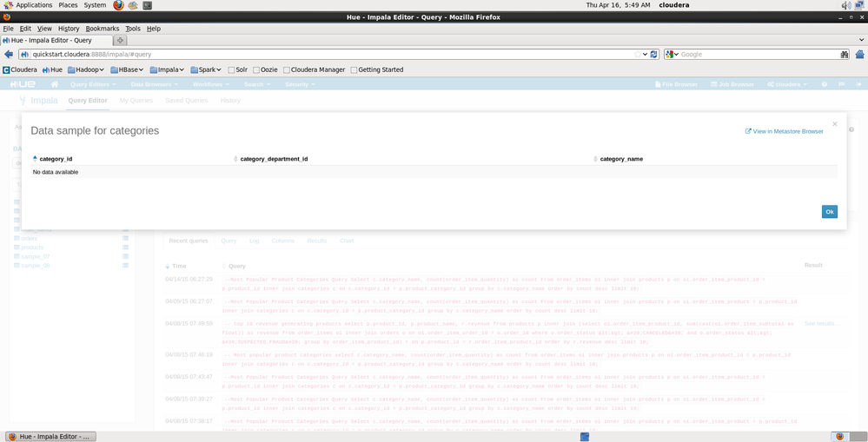Viewport: 868px width, 442px height.
Task: Sort by category_name column
Action: pos(621,159)
